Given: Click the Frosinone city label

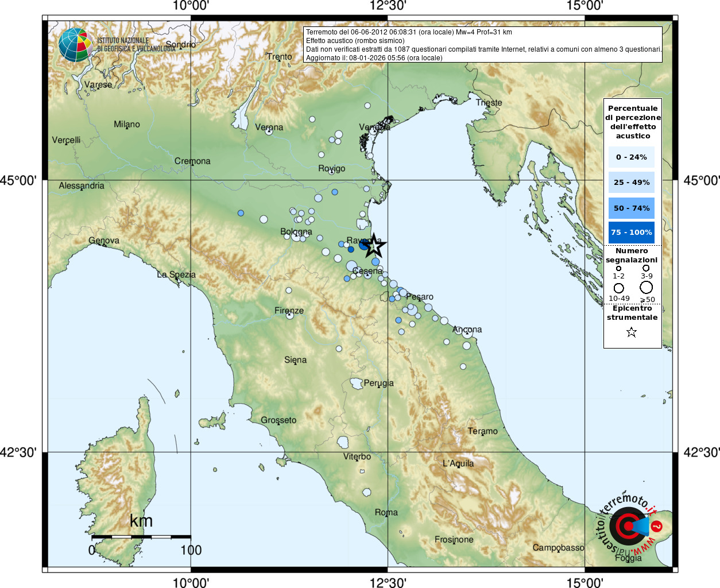Looking at the screenshot, I should tap(454, 540).
